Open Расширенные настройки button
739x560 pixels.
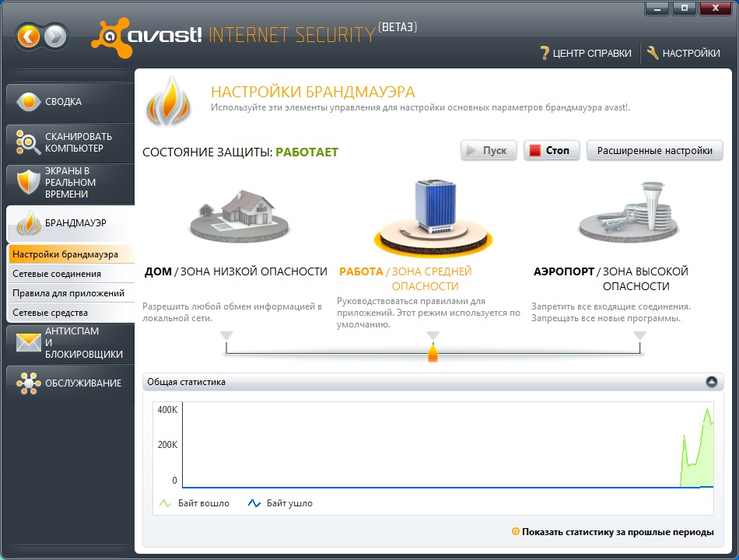click(655, 150)
